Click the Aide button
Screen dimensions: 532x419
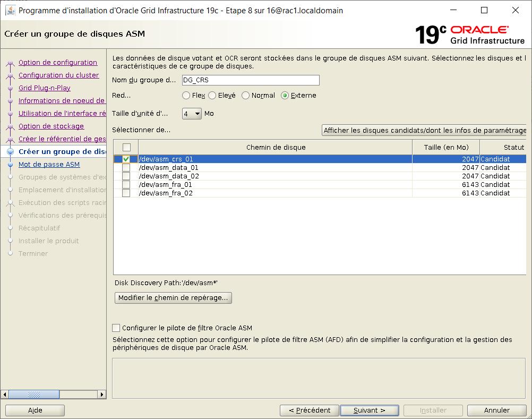click(35, 410)
